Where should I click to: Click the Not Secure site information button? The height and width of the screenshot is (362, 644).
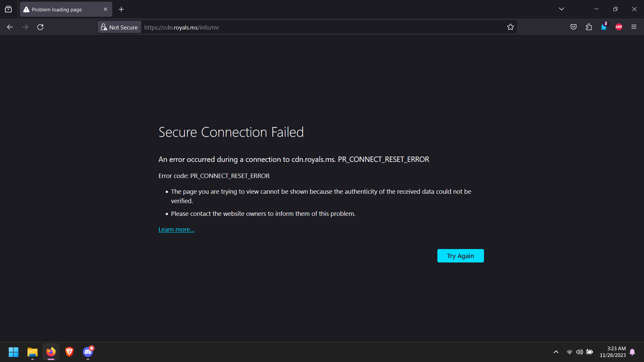(119, 27)
